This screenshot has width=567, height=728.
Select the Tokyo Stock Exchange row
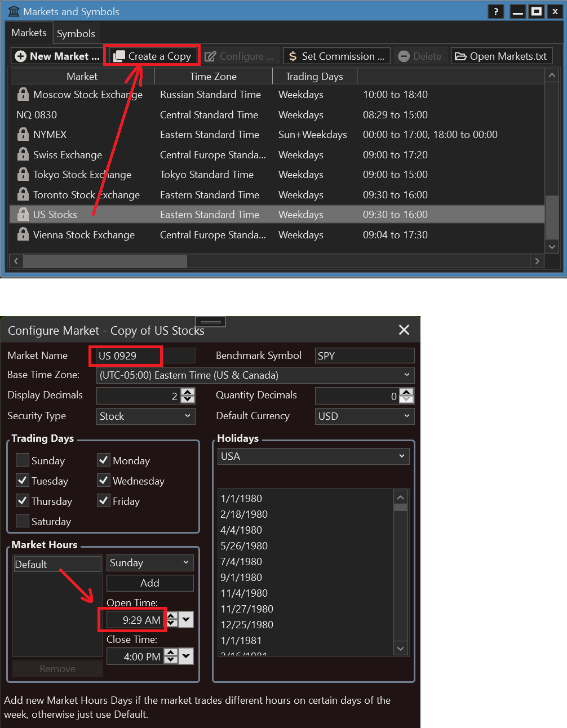[x=82, y=175]
